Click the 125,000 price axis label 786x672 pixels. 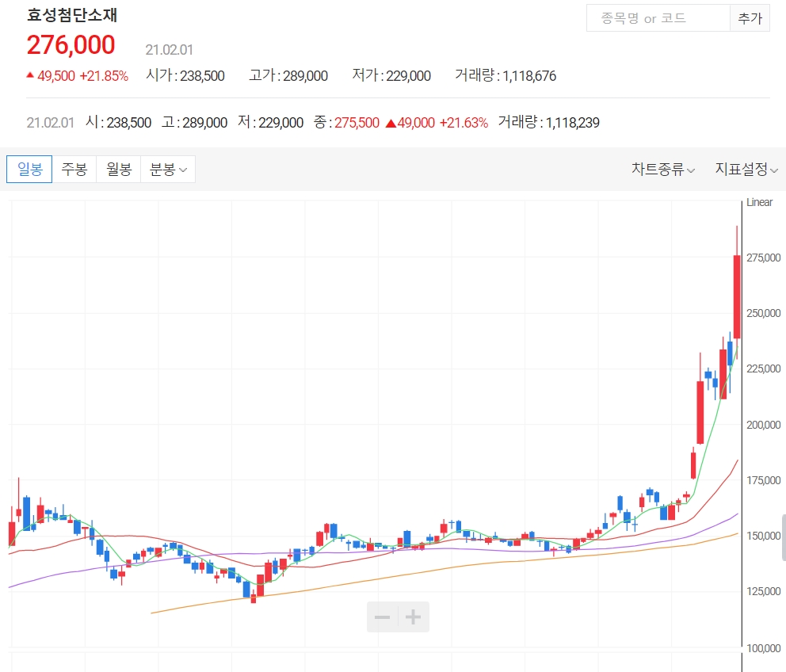[764, 591]
